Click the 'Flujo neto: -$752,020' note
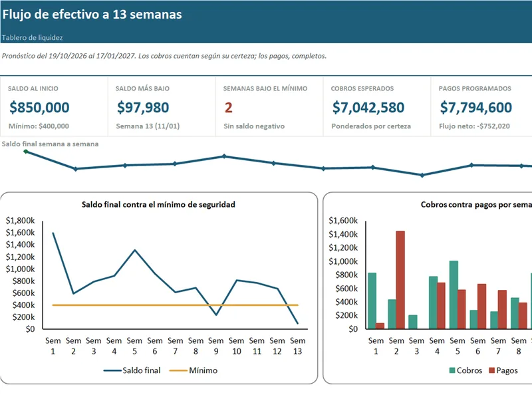Screen dimensions: 532x399 click(x=474, y=126)
